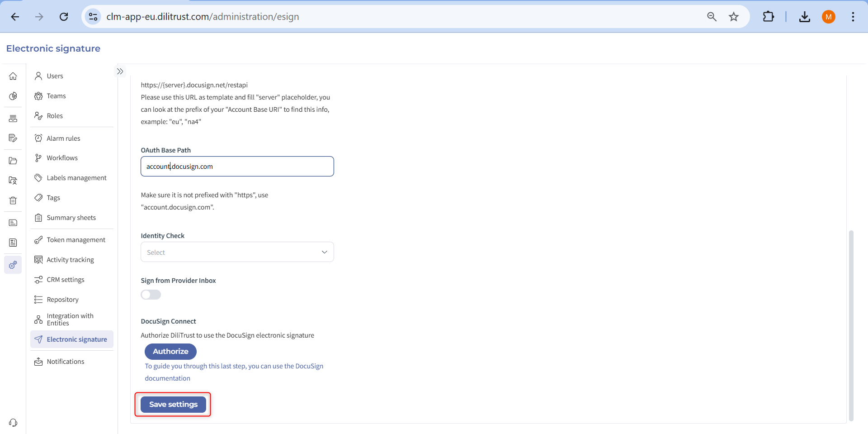The image size is (868, 434).
Task: Click Save settings button
Action: click(x=173, y=405)
